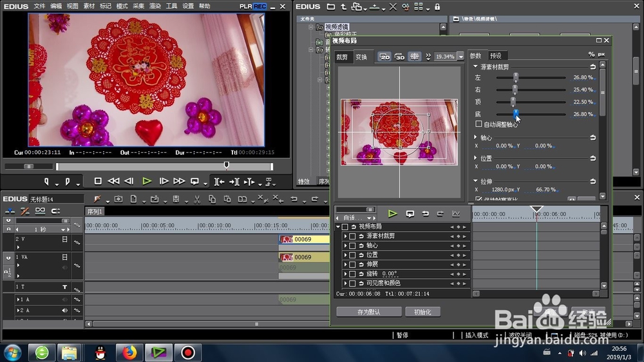Expand the 旋转 keyframe row
This screenshot has height=362, width=644.
pos(345,274)
